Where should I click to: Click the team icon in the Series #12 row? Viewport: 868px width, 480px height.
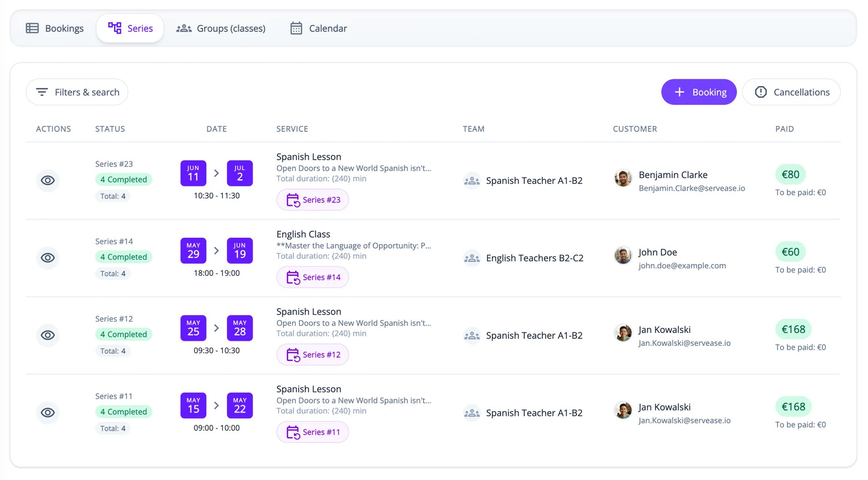[472, 335]
